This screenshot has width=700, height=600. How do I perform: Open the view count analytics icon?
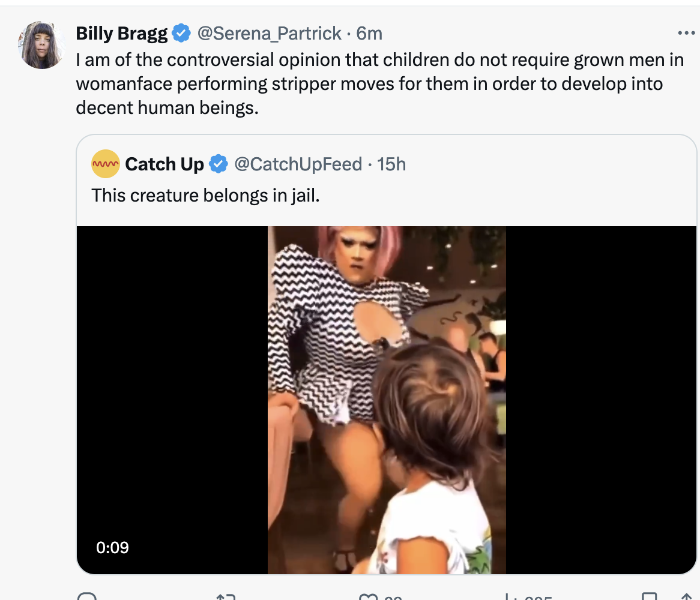511,597
